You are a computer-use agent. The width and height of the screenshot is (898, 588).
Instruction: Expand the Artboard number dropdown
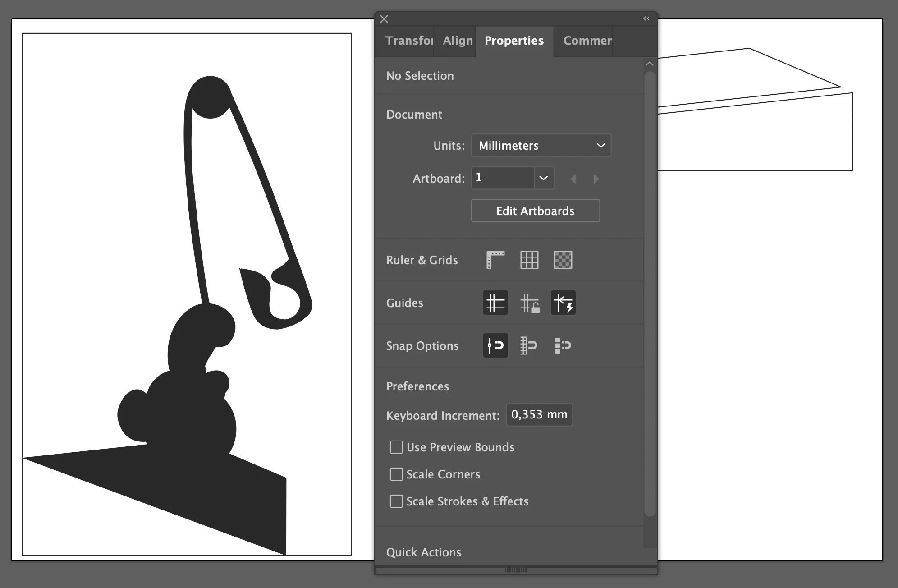coord(544,178)
